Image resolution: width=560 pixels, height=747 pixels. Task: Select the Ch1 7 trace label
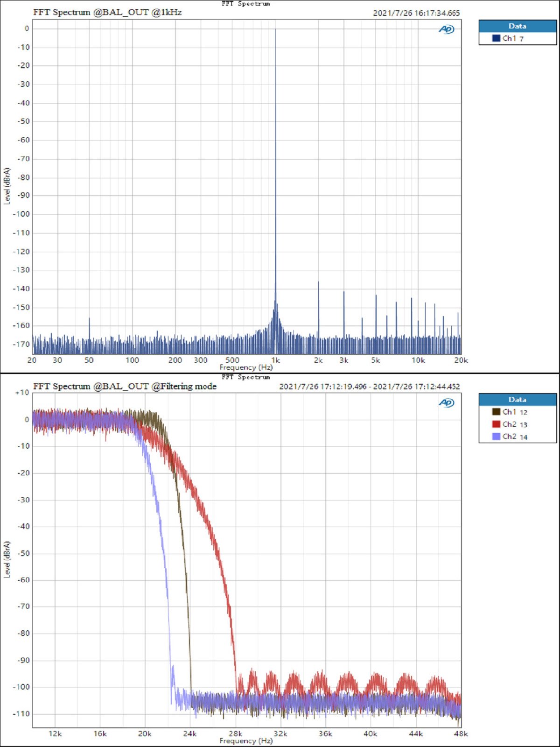(x=513, y=38)
